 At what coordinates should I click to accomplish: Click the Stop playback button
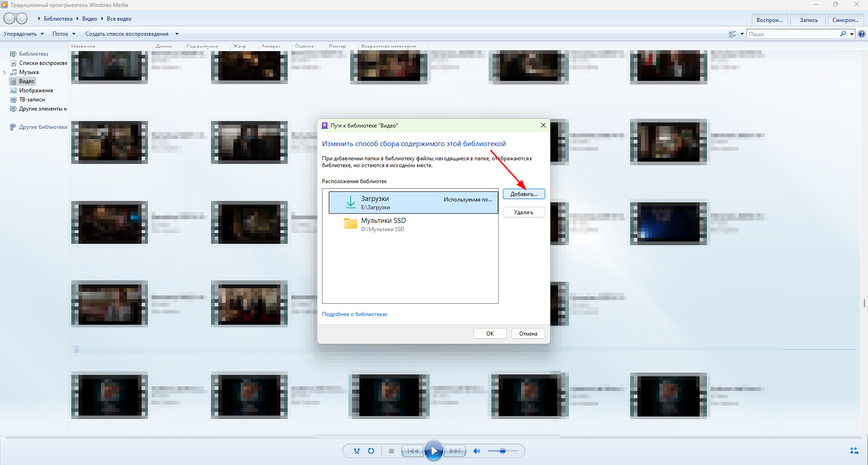tap(391, 451)
